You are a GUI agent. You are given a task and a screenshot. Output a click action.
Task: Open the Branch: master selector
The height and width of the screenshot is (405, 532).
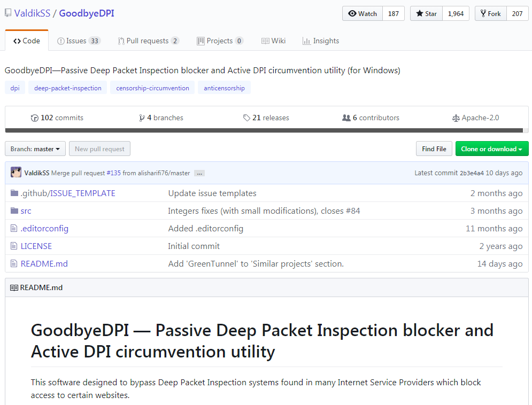tap(35, 149)
